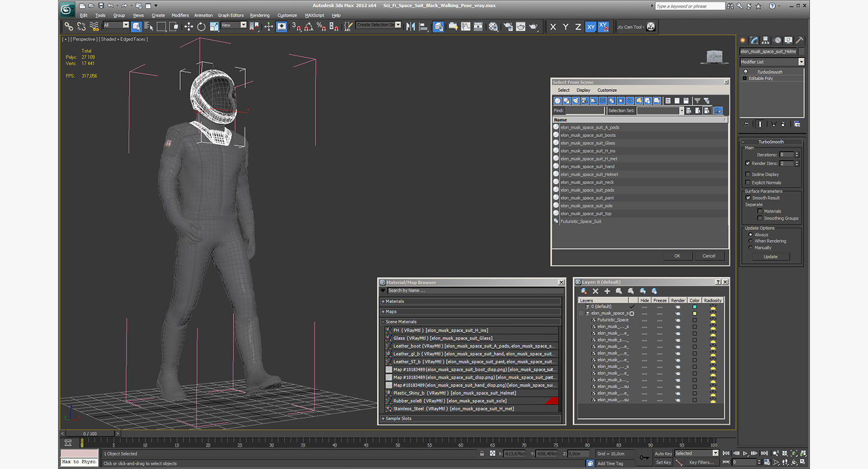Open Create Selection Set dropdown
The image size is (868, 469).
click(x=378, y=25)
